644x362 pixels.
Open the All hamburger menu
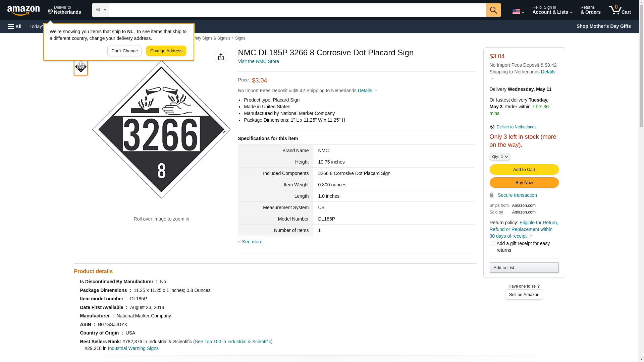[x=15, y=26]
